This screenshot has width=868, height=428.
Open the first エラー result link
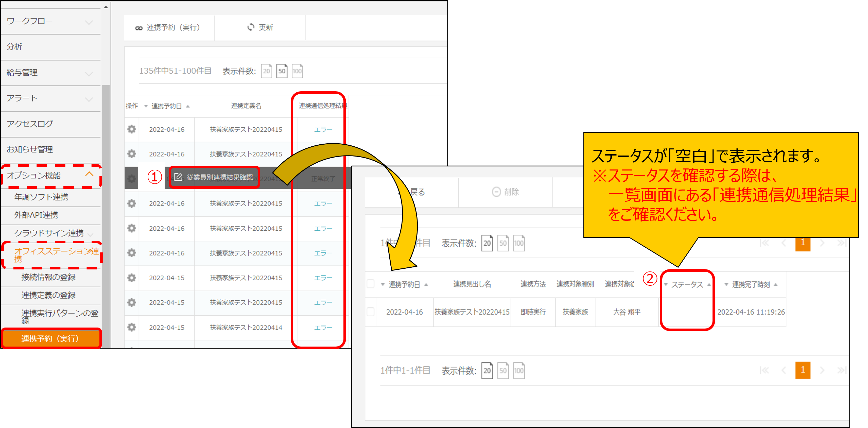click(323, 129)
